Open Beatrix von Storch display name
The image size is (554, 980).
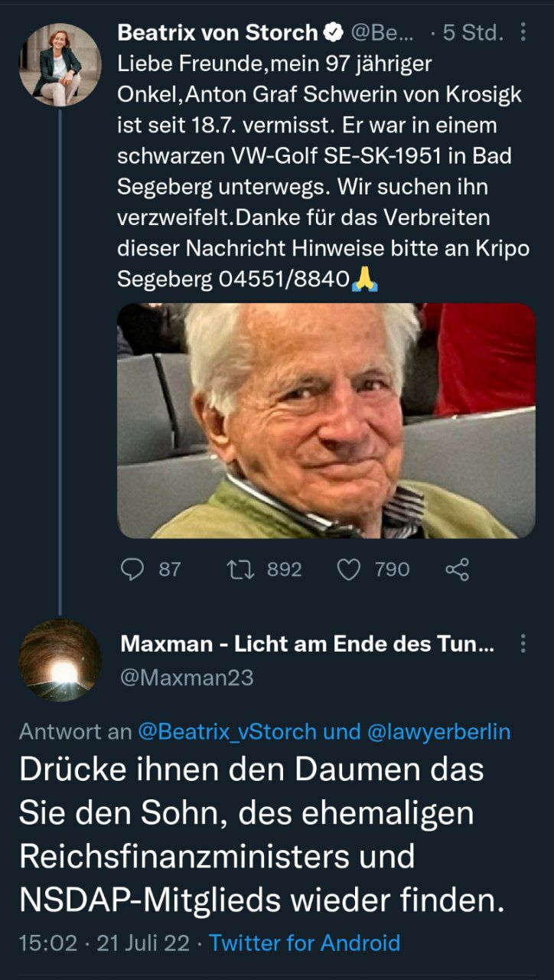[x=217, y=33]
